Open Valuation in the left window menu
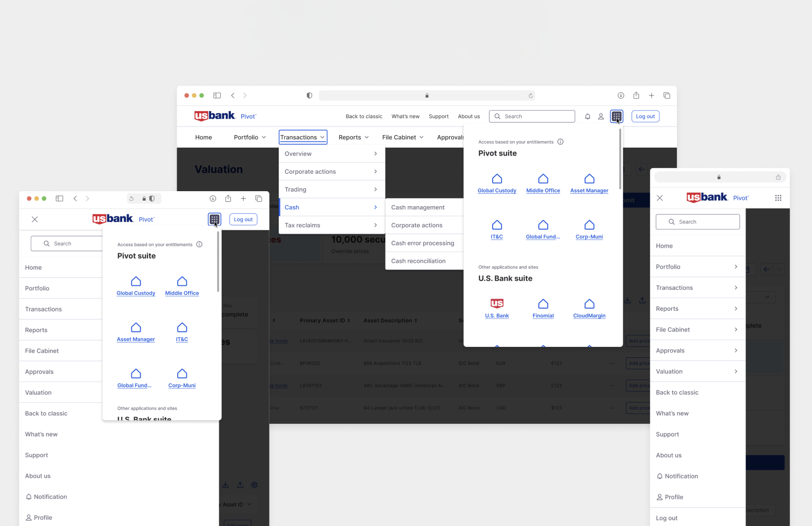Viewport: 812px width, 526px height. (x=61, y=392)
